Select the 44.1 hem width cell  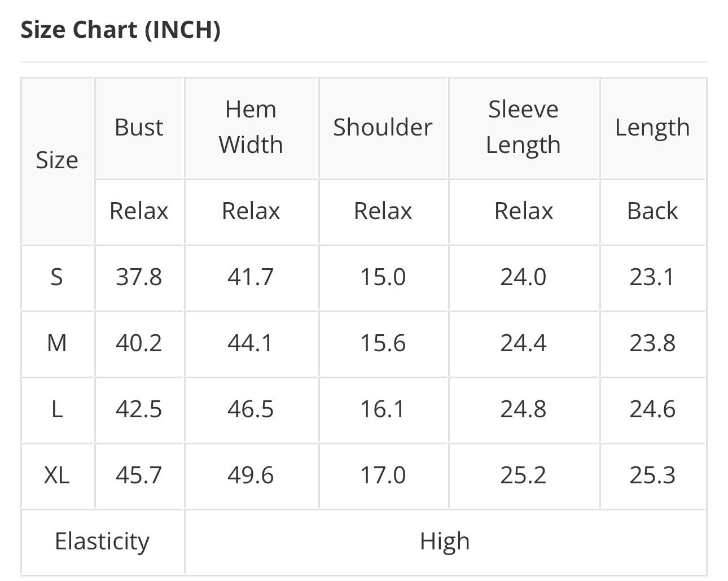pos(251,343)
